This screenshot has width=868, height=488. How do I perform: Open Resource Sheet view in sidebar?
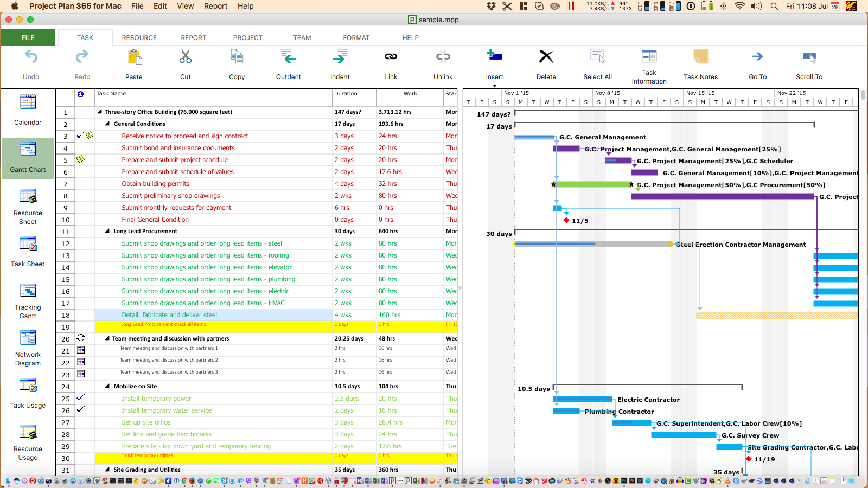point(28,206)
